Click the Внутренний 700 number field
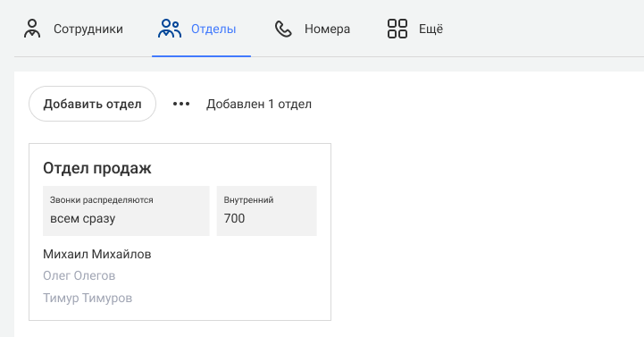 (266, 211)
